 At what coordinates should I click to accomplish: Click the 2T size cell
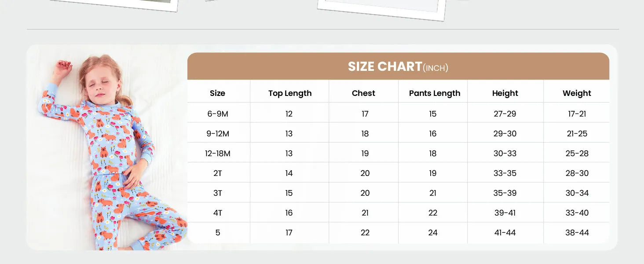[x=218, y=173]
